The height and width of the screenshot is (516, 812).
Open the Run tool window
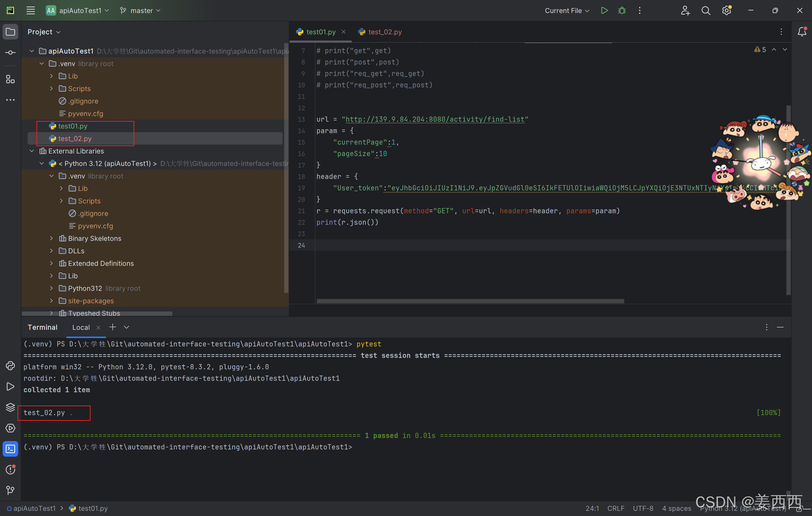(10, 386)
